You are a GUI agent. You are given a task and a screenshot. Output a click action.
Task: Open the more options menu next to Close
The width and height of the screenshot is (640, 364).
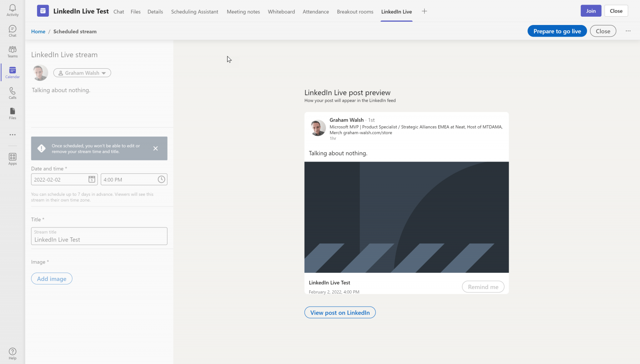[x=628, y=31]
